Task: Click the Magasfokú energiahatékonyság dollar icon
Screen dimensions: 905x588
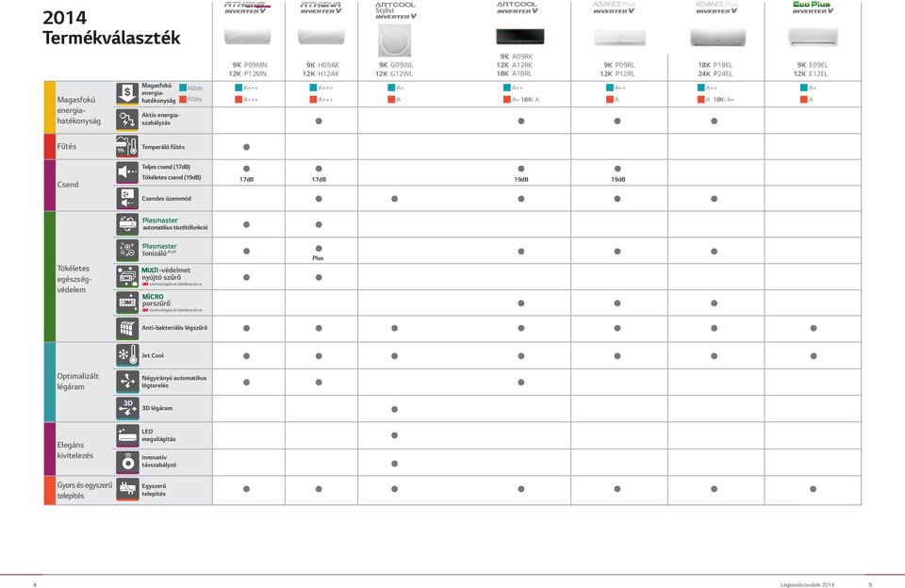Action: point(127,93)
